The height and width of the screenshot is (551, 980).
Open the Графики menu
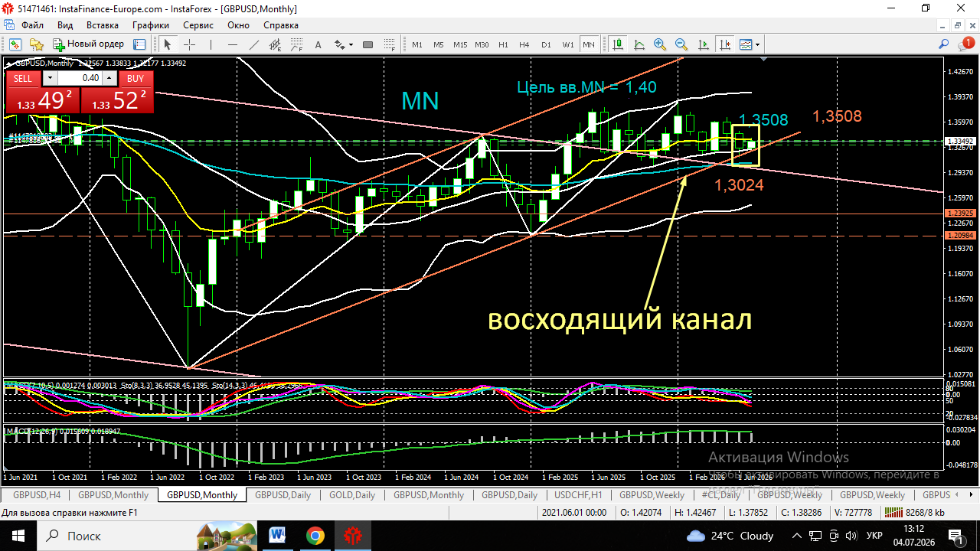pyautogui.click(x=150, y=25)
